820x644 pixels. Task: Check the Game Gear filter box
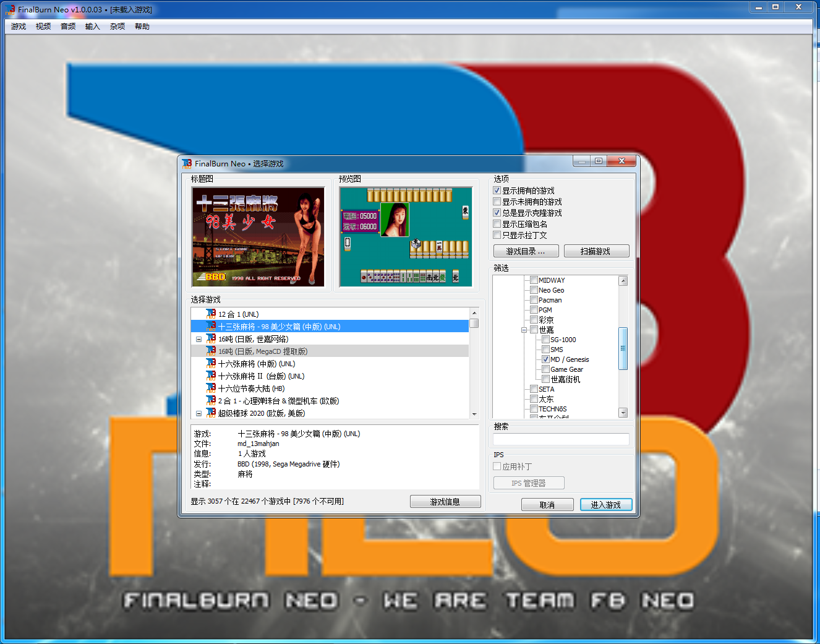(x=545, y=369)
